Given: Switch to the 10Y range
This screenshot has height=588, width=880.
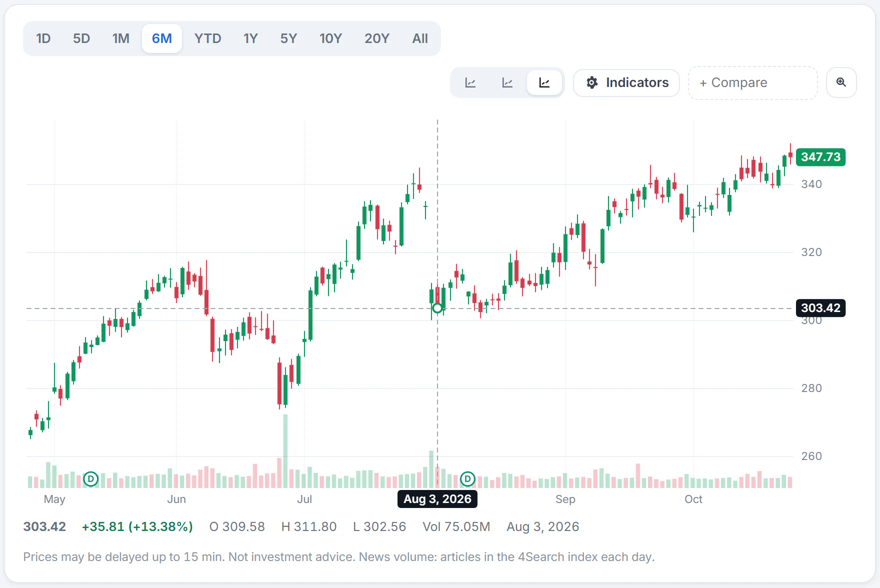Looking at the screenshot, I should 330,38.
